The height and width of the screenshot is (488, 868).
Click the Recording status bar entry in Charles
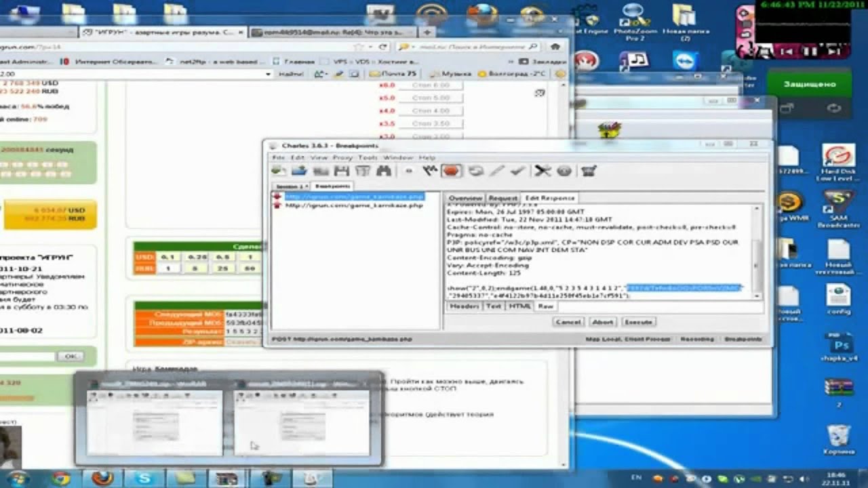[x=696, y=339]
